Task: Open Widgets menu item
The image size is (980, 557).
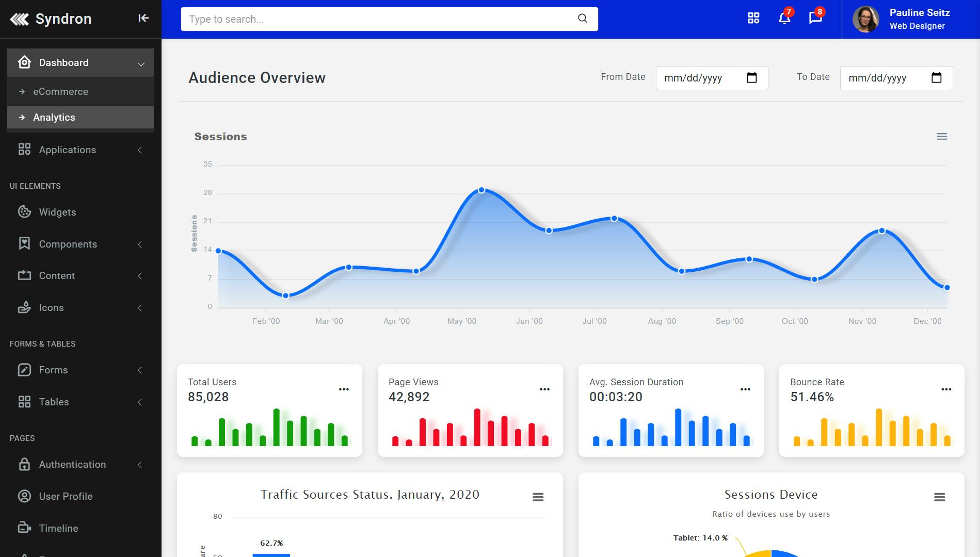Action: pos(81,212)
